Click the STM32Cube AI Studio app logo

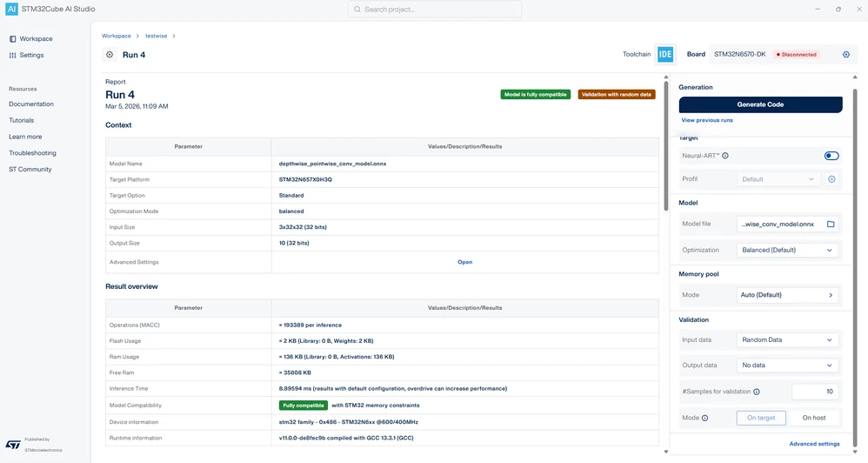tap(11, 9)
